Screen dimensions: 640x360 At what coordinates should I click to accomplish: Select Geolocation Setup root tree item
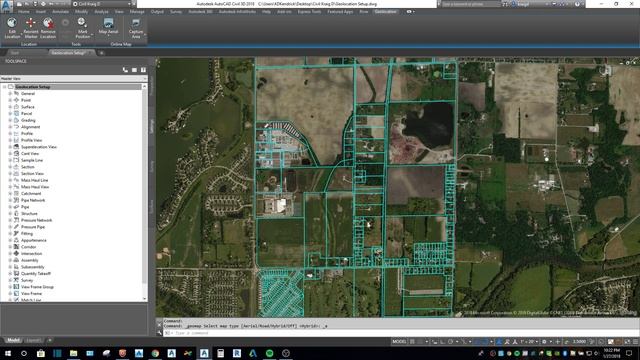click(x=33, y=87)
